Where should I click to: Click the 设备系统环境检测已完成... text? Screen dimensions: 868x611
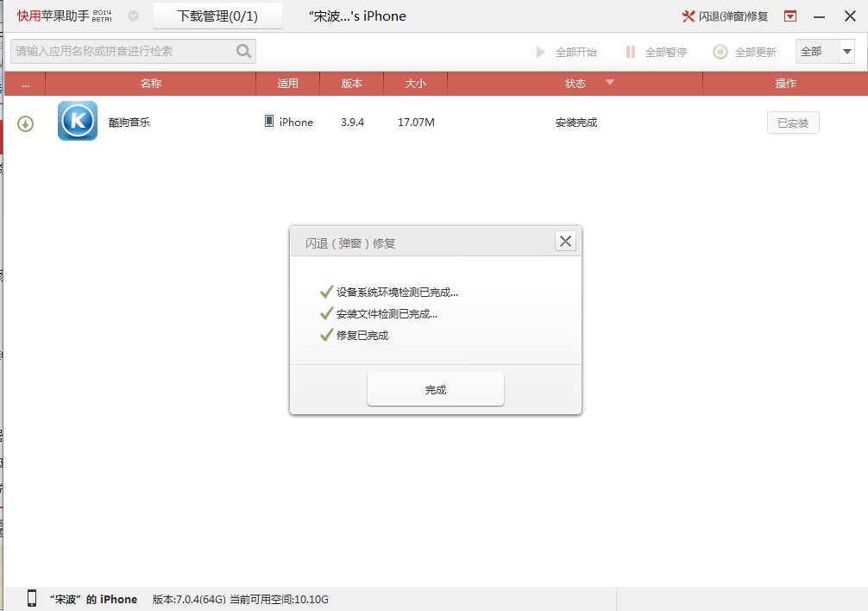(x=397, y=293)
